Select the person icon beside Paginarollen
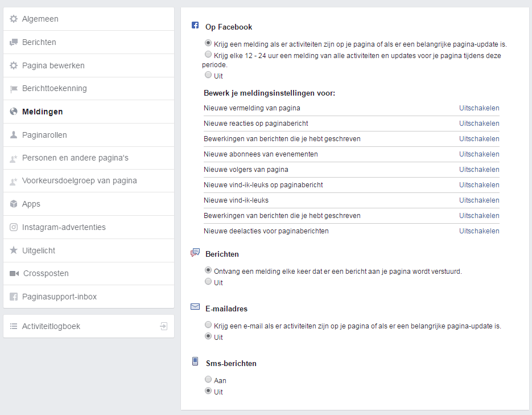 pyautogui.click(x=13, y=134)
